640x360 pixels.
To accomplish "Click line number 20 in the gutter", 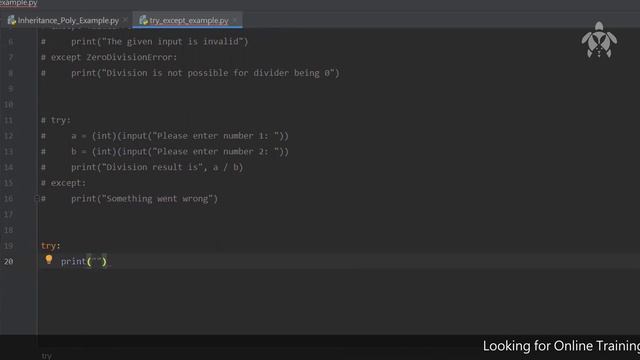I will pyautogui.click(x=9, y=262).
